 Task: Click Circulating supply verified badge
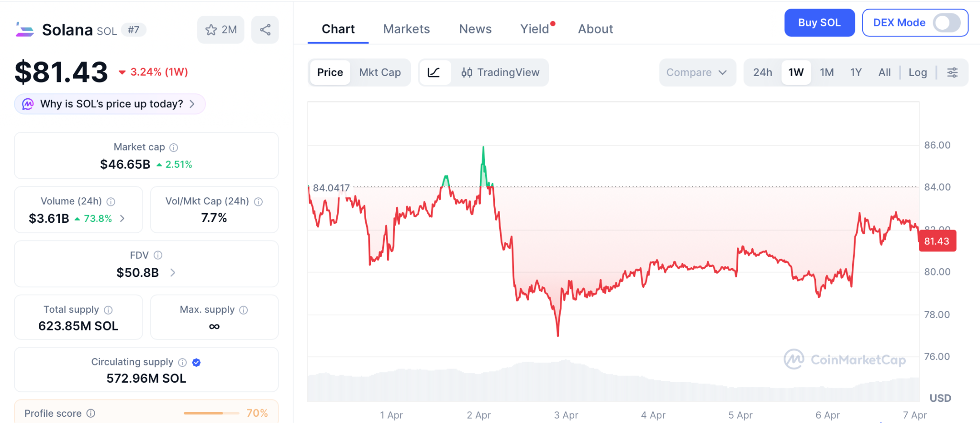pyautogui.click(x=196, y=363)
